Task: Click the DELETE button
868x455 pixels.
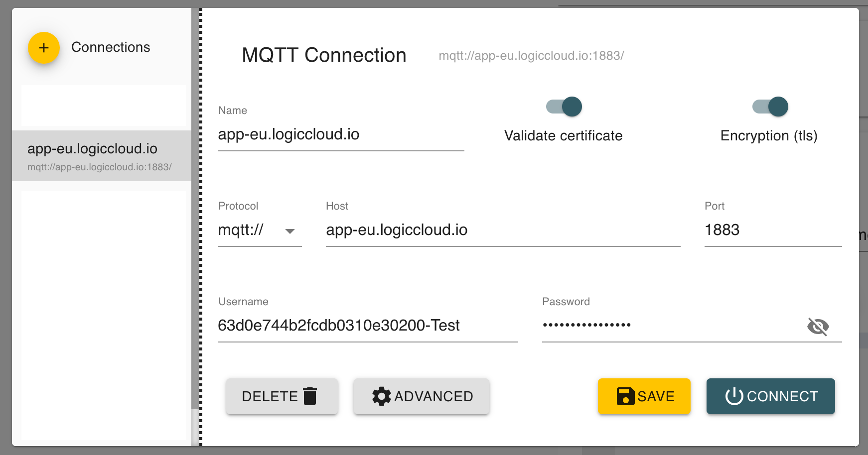Action: tap(282, 396)
